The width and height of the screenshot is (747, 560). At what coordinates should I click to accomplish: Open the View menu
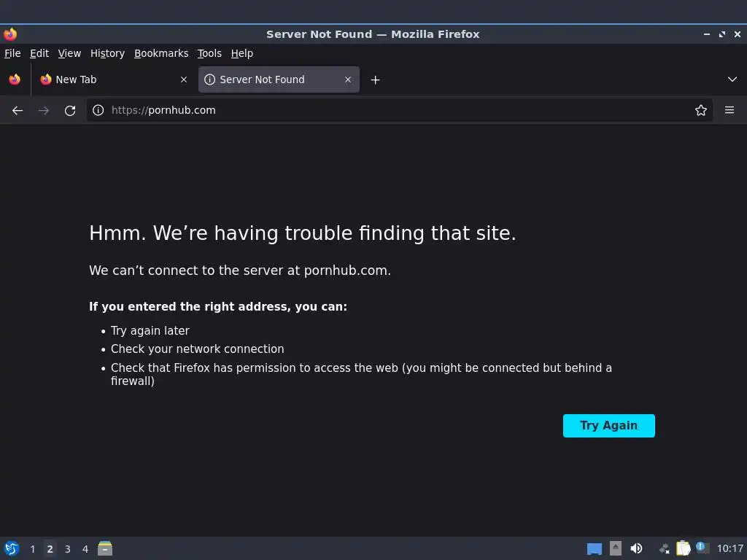pos(69,53)
